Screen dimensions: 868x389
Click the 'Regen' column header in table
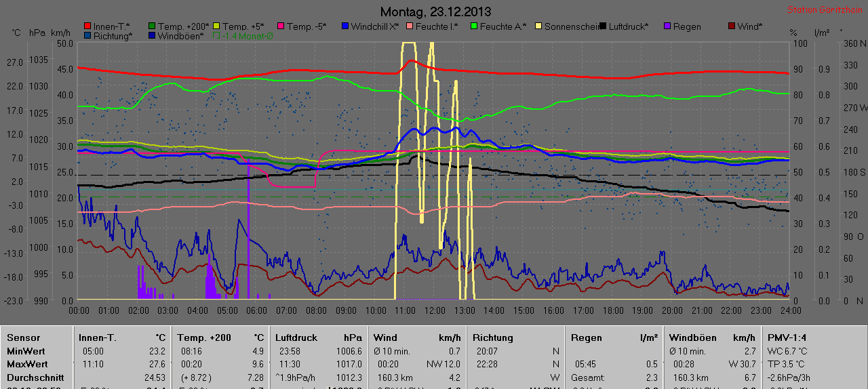point(587,337)
